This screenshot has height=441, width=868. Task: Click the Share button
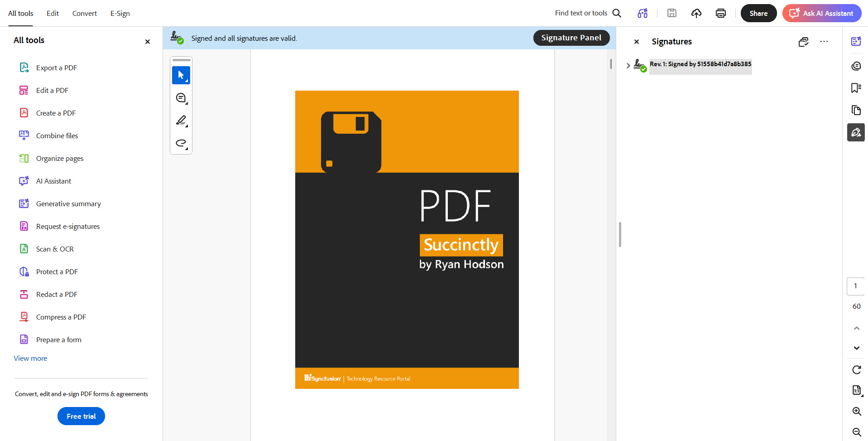(x=758, y=13)
